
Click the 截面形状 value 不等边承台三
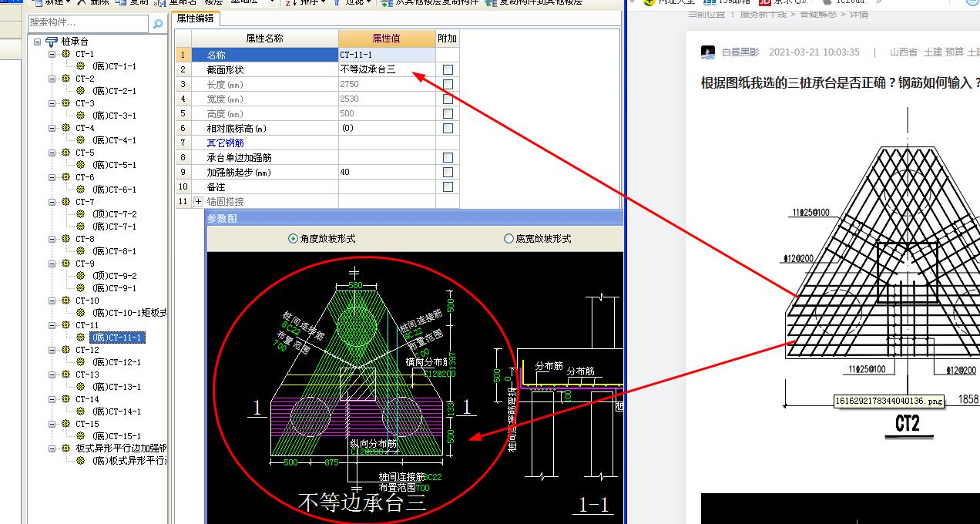tap(387, 69)
